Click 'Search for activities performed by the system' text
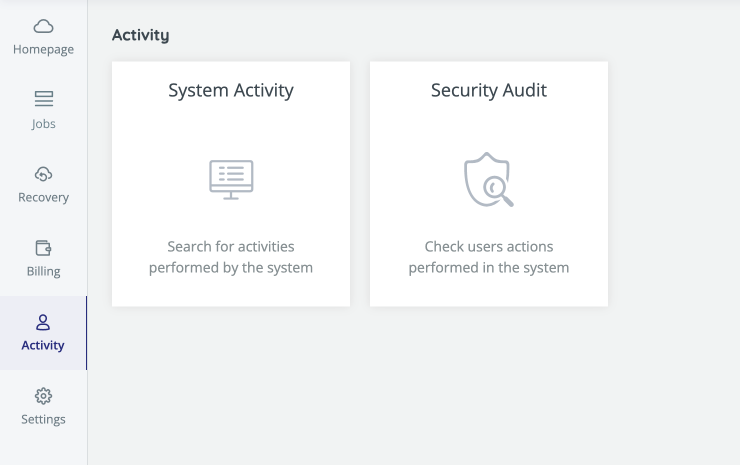This screenshot has height=465, width=740. 231,257
